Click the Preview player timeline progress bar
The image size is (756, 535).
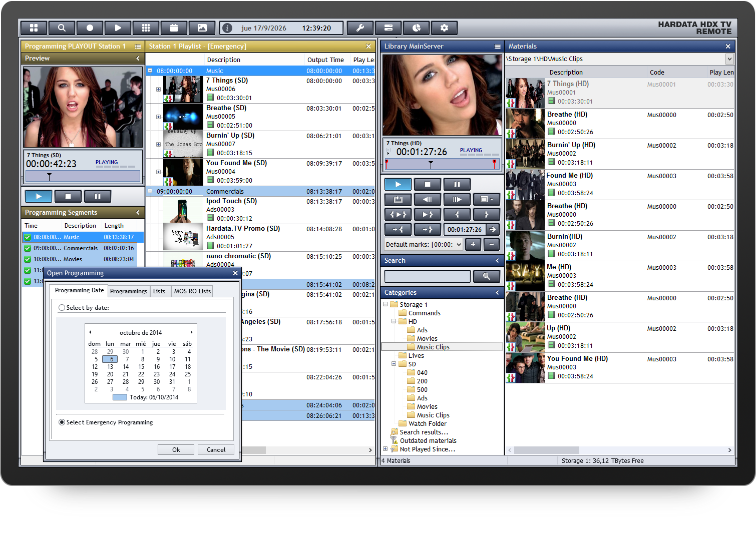tap(83, 176)
